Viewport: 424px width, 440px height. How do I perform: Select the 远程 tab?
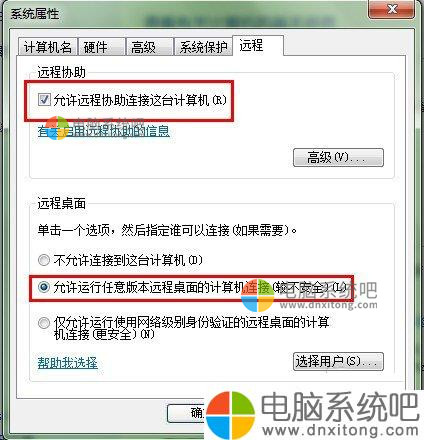point(258,45)
